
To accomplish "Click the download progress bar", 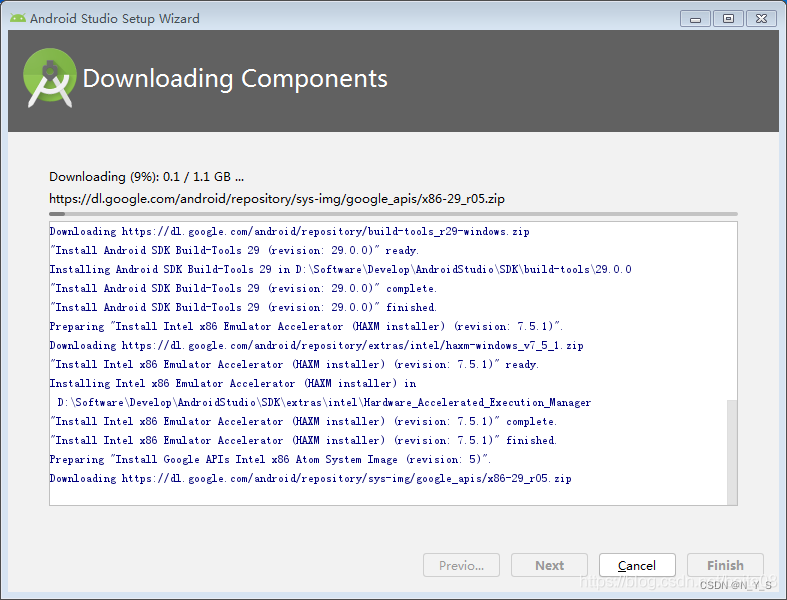I will 393,214.
